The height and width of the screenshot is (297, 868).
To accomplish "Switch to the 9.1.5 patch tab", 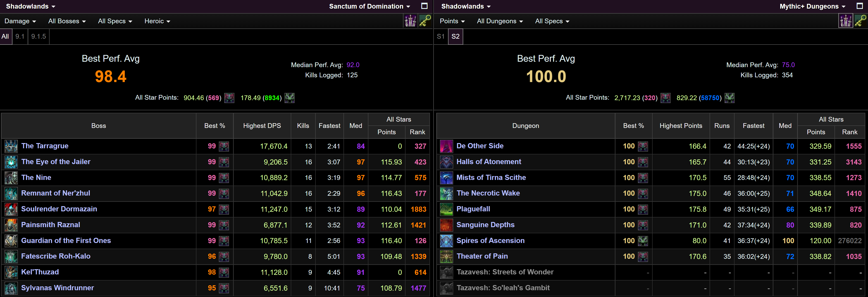I will click(x=39, y=37).
